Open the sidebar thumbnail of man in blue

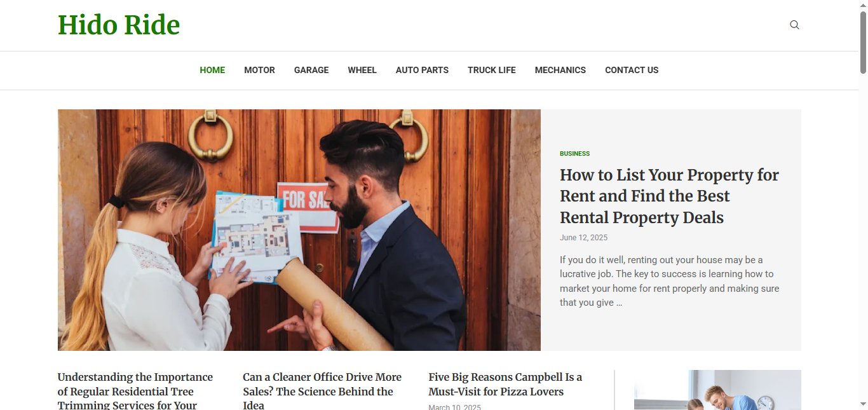[x=717, y=390]
